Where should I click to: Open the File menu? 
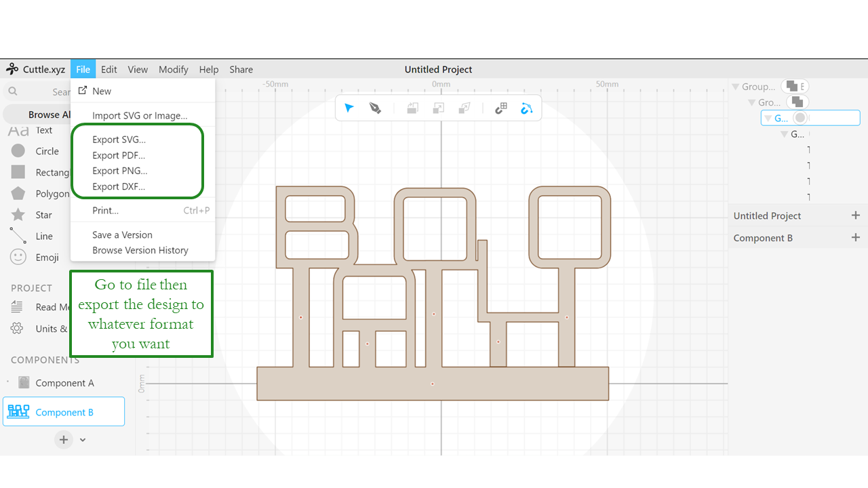pyautogui.click(x=83, y=69)
